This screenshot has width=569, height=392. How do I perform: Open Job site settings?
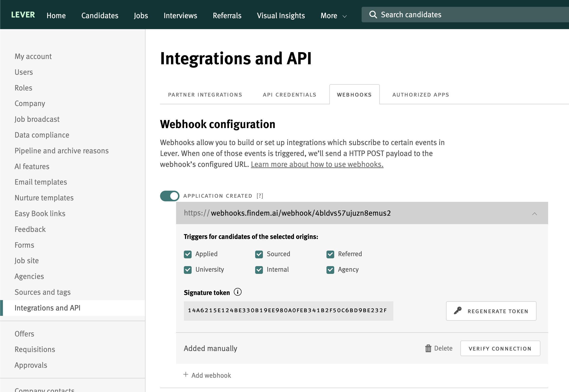[x=26, y=261]
